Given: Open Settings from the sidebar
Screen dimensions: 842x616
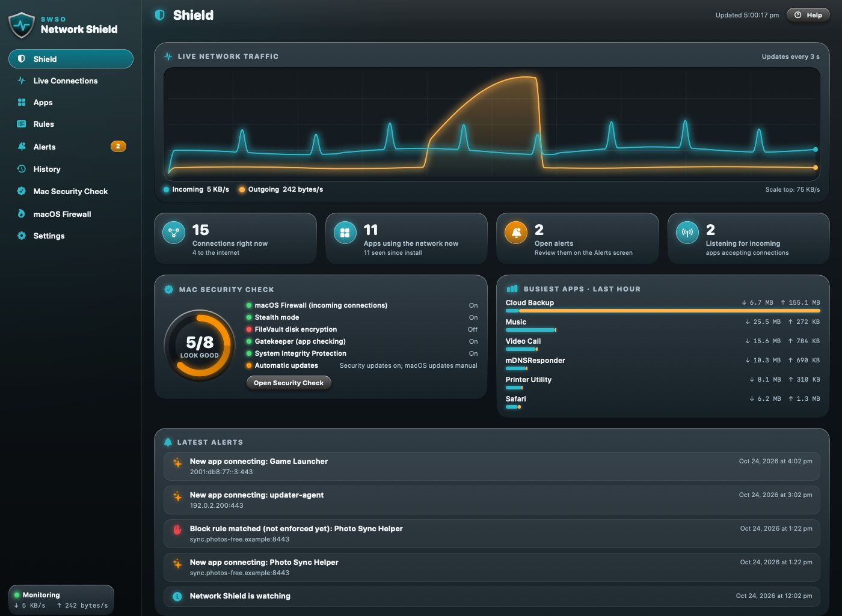Looking at the screenshot, I should (71, 236).
